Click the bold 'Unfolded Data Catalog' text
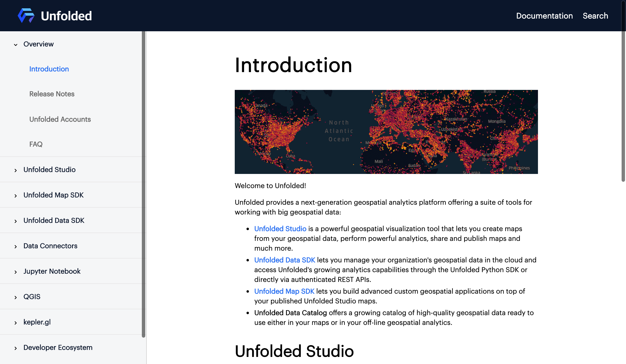 pyautogui.click(x=291, y=313)
